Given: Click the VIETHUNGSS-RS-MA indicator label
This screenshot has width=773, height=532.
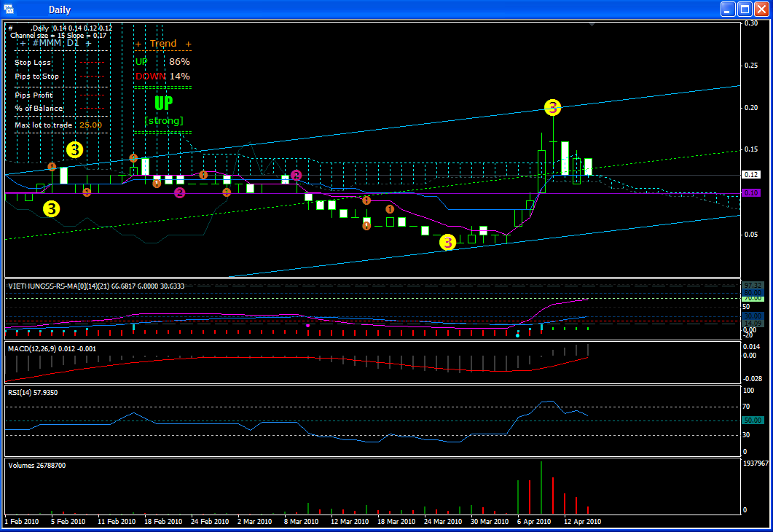Looking at the screenshot, I should [x=96, y=286].
